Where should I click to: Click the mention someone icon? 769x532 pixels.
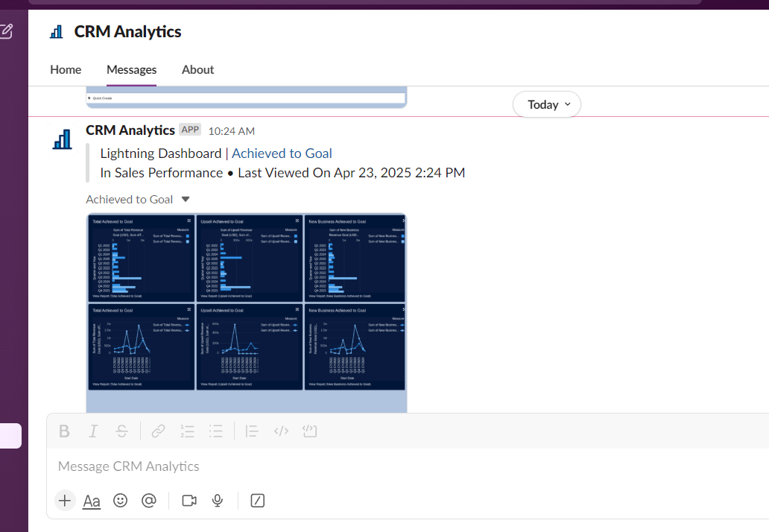149,501
